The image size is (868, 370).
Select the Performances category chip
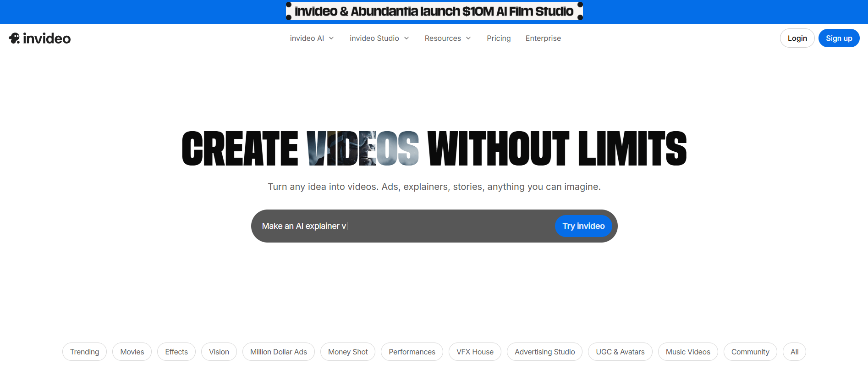pyautogui.click(x=412, y=352)
